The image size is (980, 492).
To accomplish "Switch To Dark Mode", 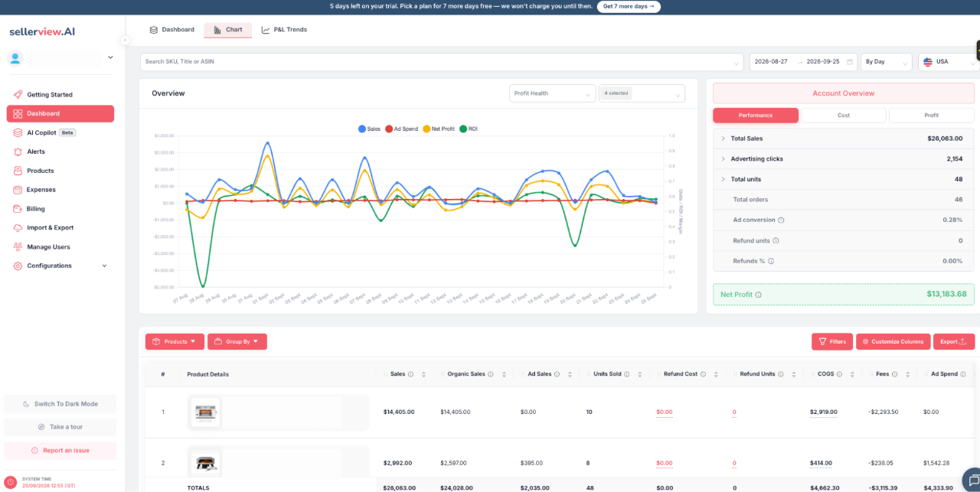I will (60, 404).
